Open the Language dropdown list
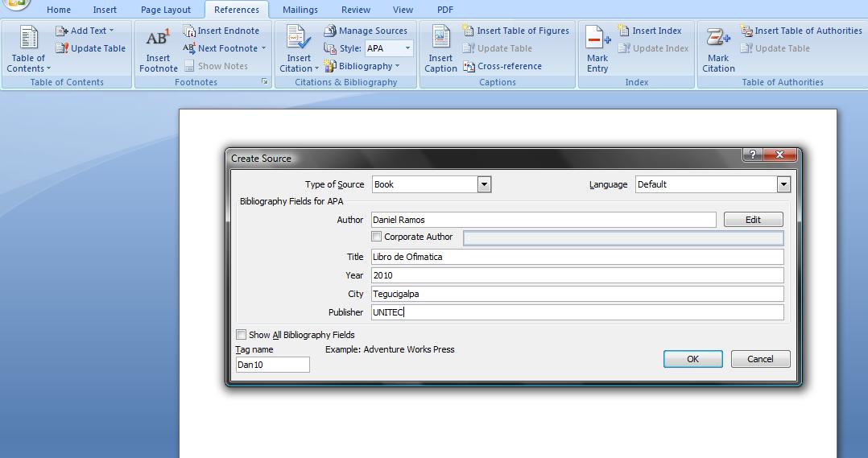Screen dimensions: 868x458 (783, 184)
